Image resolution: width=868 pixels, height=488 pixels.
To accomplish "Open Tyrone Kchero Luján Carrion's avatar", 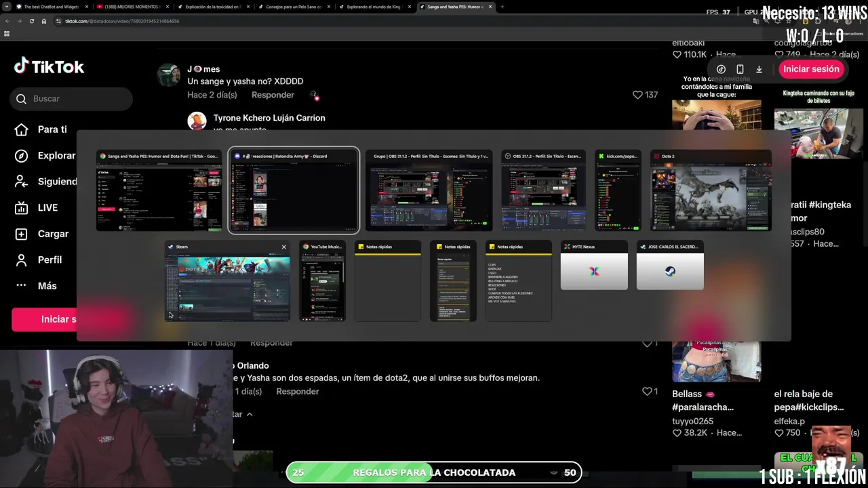I will point(197,121).
